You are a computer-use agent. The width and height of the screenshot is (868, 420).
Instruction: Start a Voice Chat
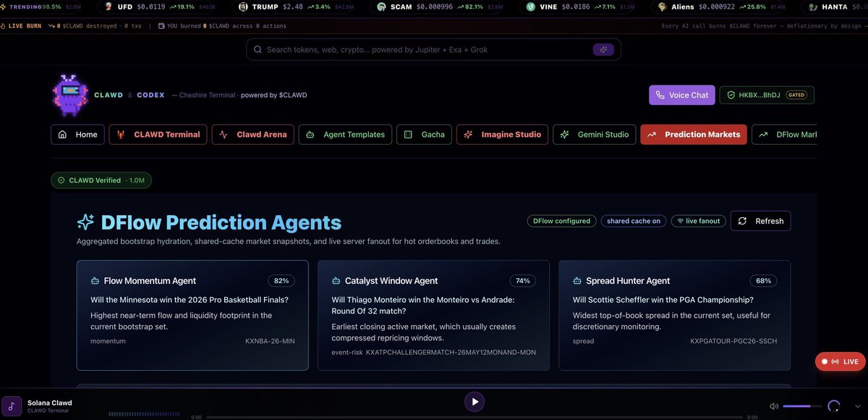pos(682,95)
